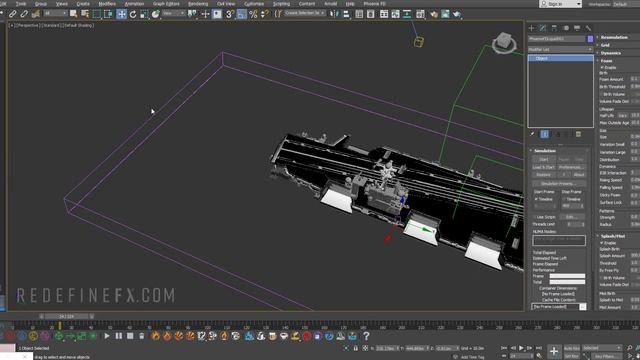The width and height of the screenshot is (640, 360).
Task: Open the Tools menu
Action: tap(21, 4)
